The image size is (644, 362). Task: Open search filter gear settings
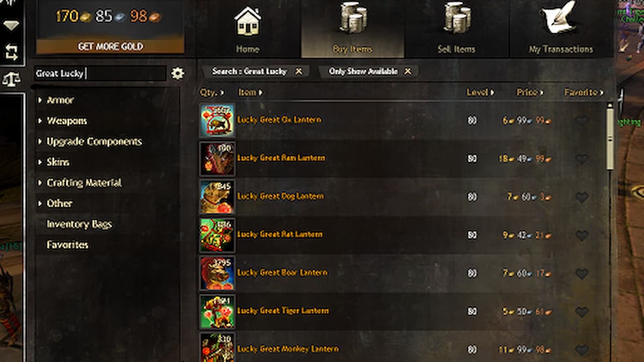point(178,73)
